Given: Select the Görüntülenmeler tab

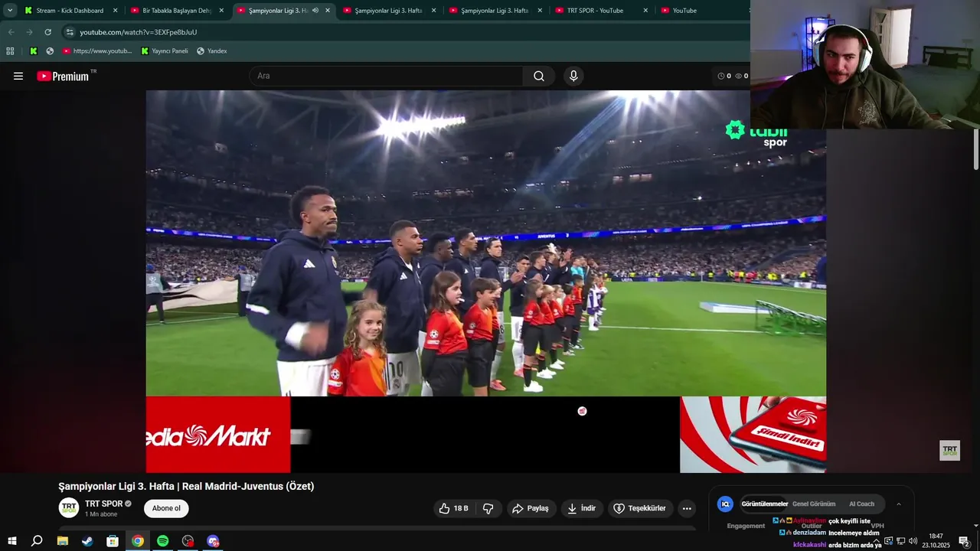Looking at the screenshot, I should [x=764, y=504].
